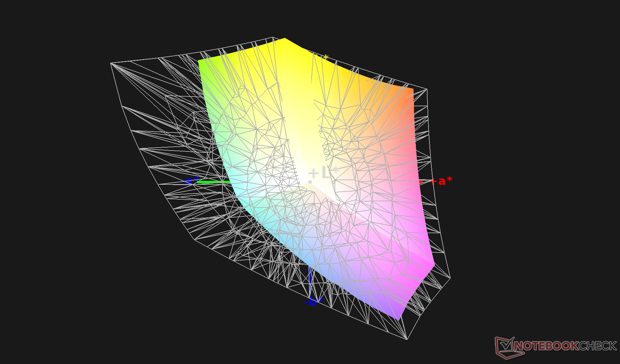Click the -a* axis label on left
The image size is (620, 364).
coord(190,180)
